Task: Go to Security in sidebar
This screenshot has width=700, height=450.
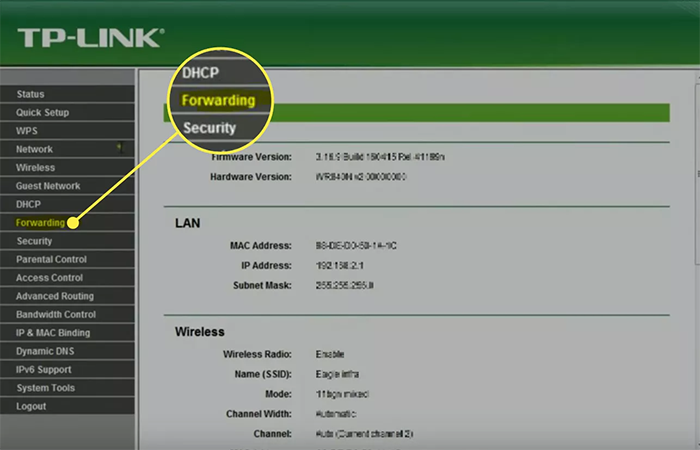Action: point(35,241)
